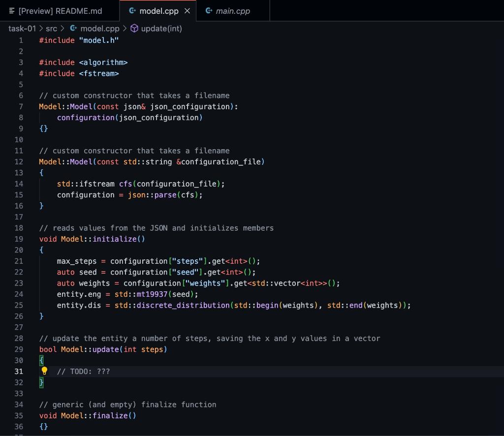Click the quick-fix lightbulb on line 31

[x=44, y=371]
